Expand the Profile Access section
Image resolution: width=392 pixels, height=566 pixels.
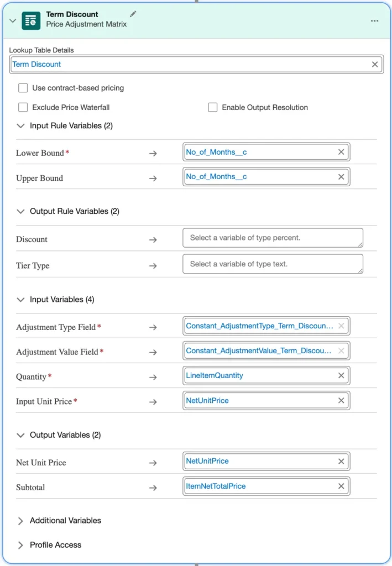click(x=21, y=545)
